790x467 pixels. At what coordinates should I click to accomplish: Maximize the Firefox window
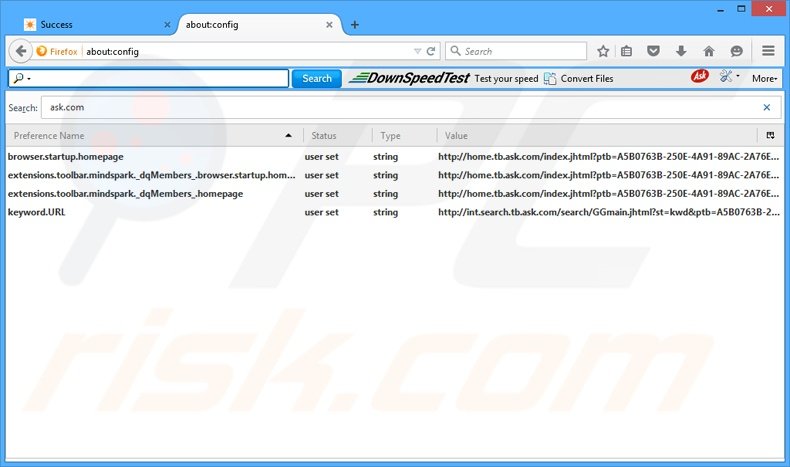pos(741,9)
